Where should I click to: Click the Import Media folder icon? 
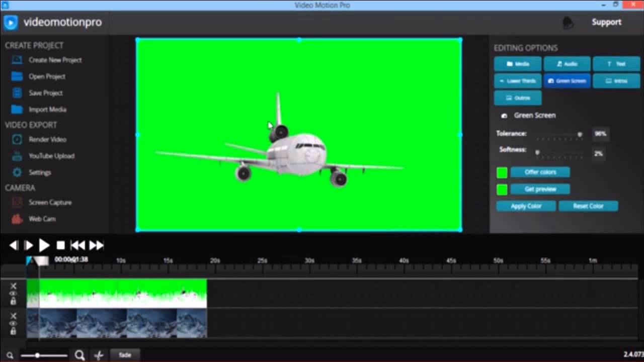click(x=17, y=109)
